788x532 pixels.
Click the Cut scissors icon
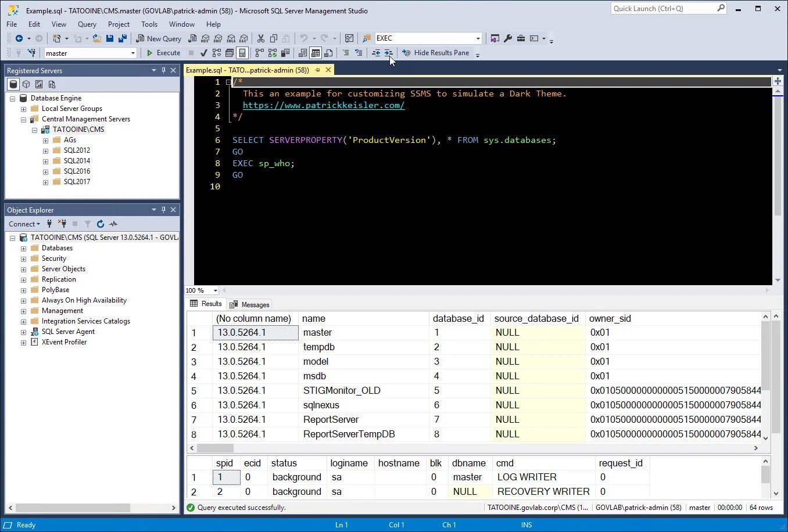click(x=261, y=38)
